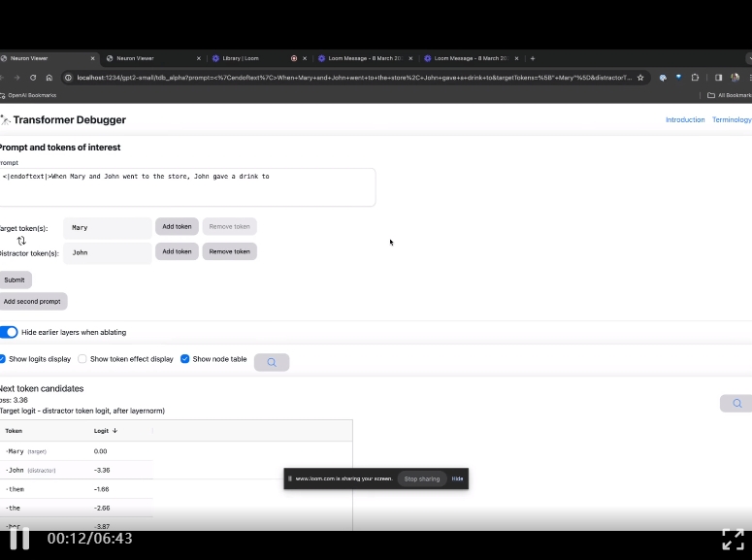This screenshot has height=560, width=752.
Task: Close the second Neuron Viewer tab
Action: coord(199,58)
